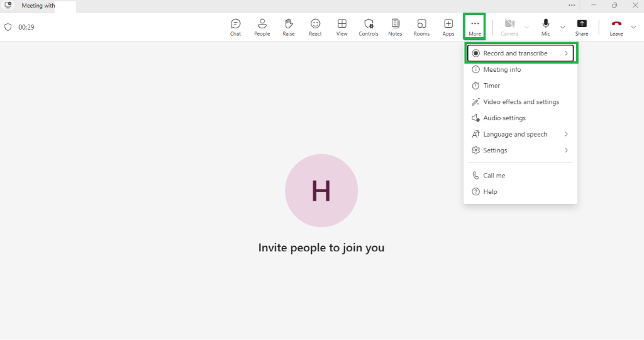Choose Call me option
The image size is (644, 340).
pyautogui.click(x=521, y=175)
